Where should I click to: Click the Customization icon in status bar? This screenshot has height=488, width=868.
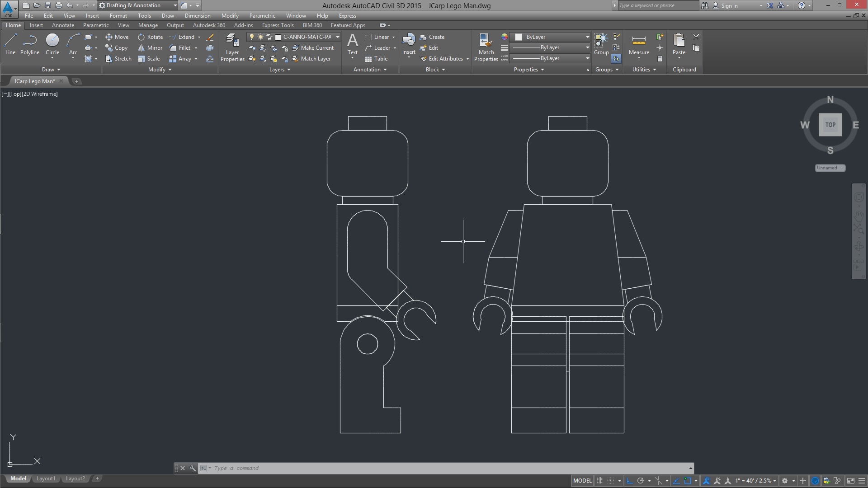click(862, 481)
